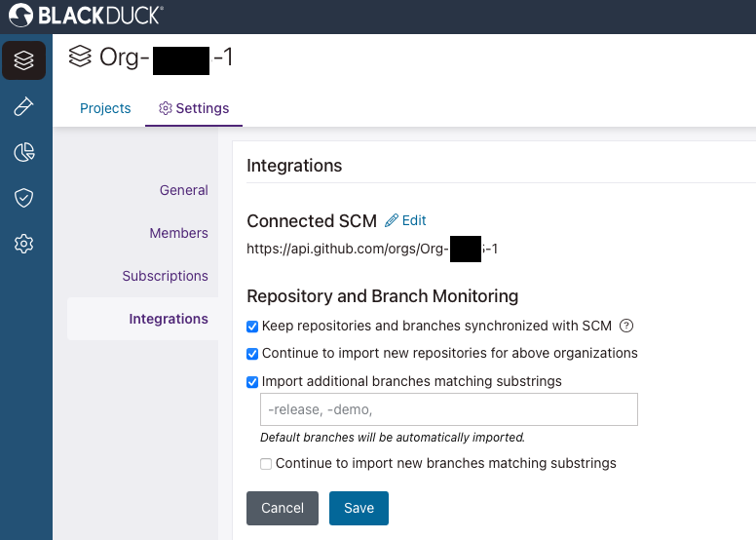Open Subscriptions settings section
Screen dimensions: 756x540
point(165,276)
